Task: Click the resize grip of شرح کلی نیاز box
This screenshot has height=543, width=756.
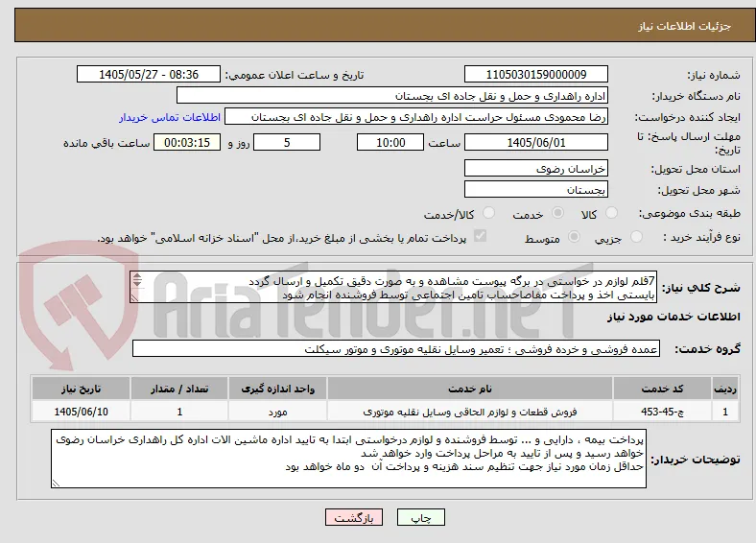Action: 134,298
